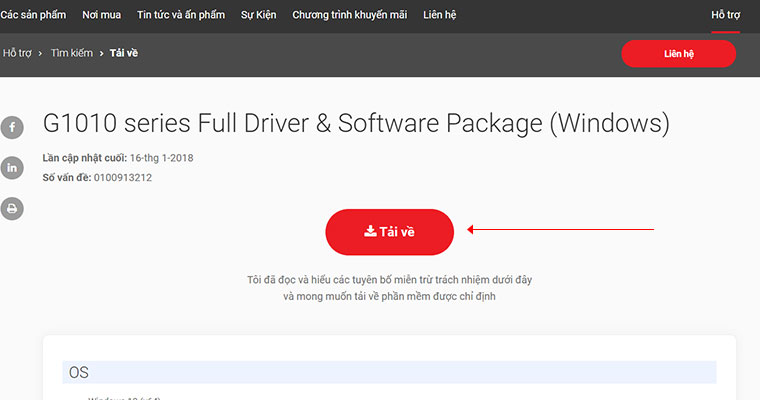Click chevron between Tìm kiếm and Tải về
Viewport: 760px width, 400px height.
pyautogui.click(x=101, y=53)
